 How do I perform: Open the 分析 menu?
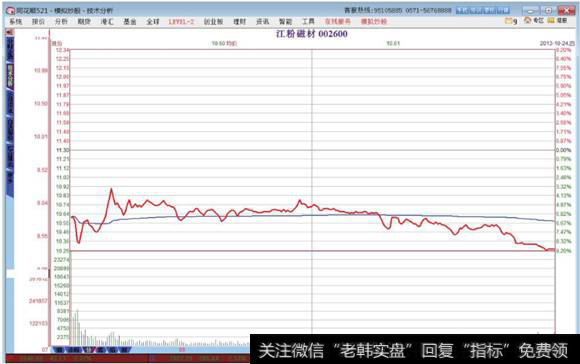61,21
